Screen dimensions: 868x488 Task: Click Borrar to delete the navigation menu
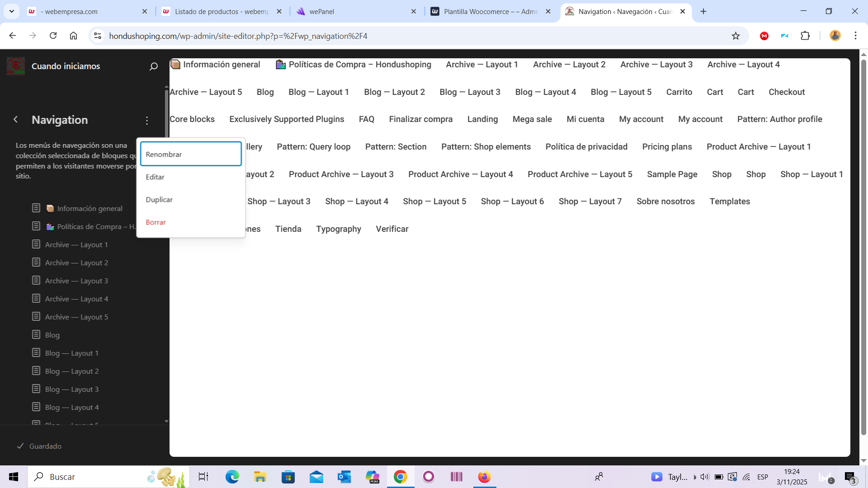tap(156, 222)
